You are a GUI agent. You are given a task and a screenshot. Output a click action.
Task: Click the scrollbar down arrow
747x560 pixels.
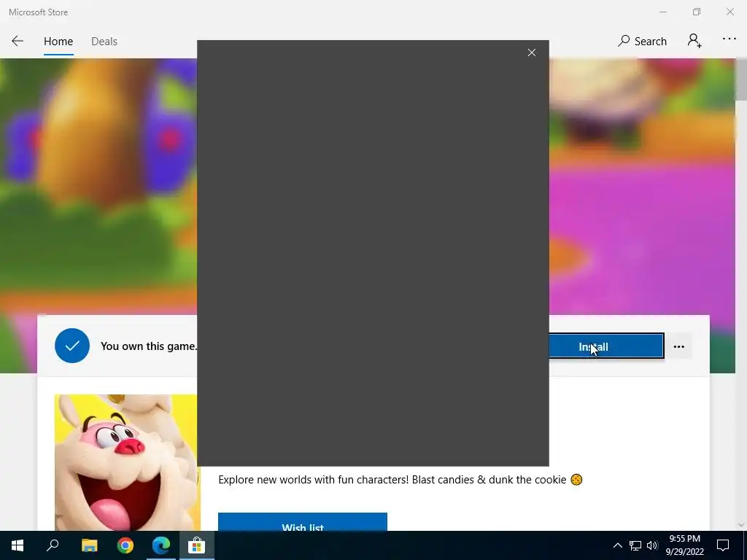pos(741,525)
